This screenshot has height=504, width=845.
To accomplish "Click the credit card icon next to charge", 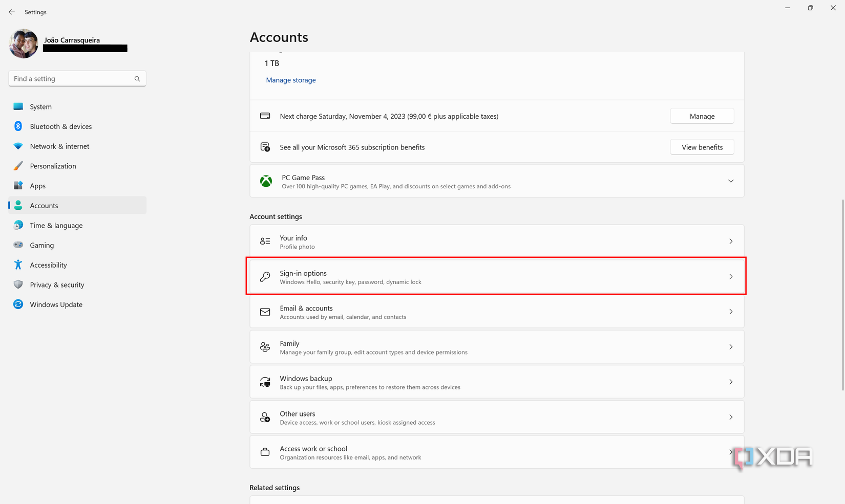I will [x=265, y=116].
